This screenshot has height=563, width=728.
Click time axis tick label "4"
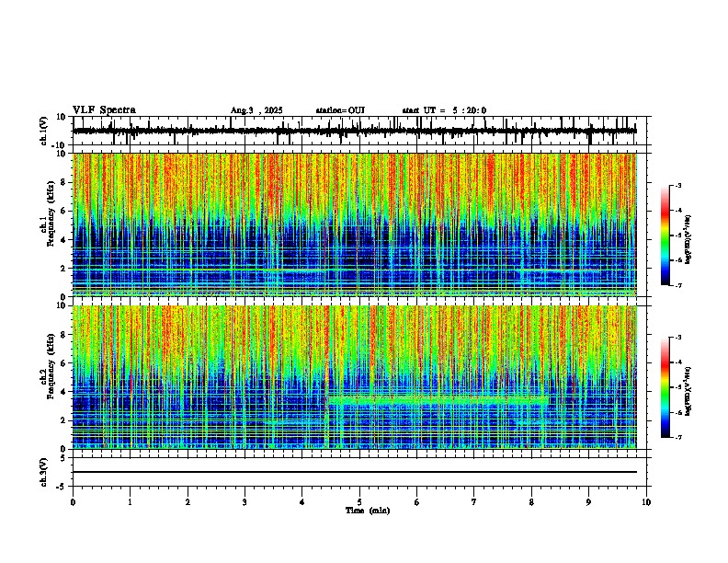pyautogui.click(x=302, y=502)
